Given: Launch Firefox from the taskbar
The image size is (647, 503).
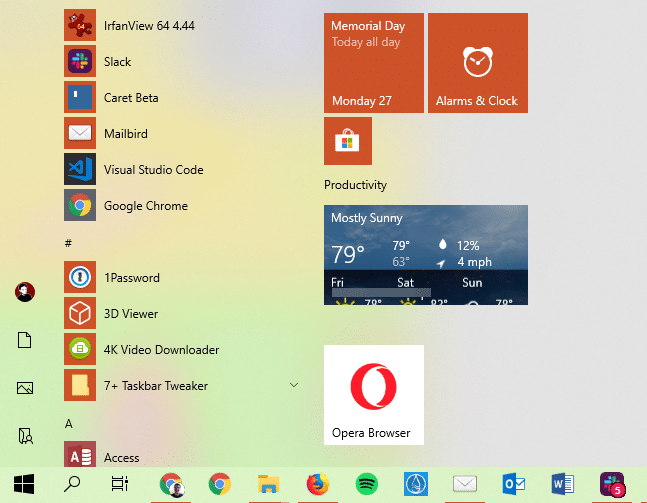Looking at the screenshot, I should coord(317,484).
